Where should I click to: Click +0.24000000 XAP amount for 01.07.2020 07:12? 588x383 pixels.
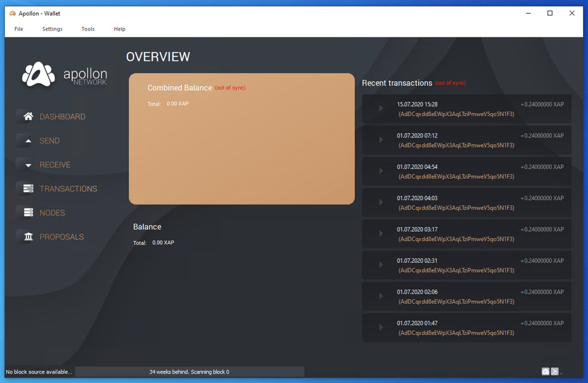pos(542,135)
